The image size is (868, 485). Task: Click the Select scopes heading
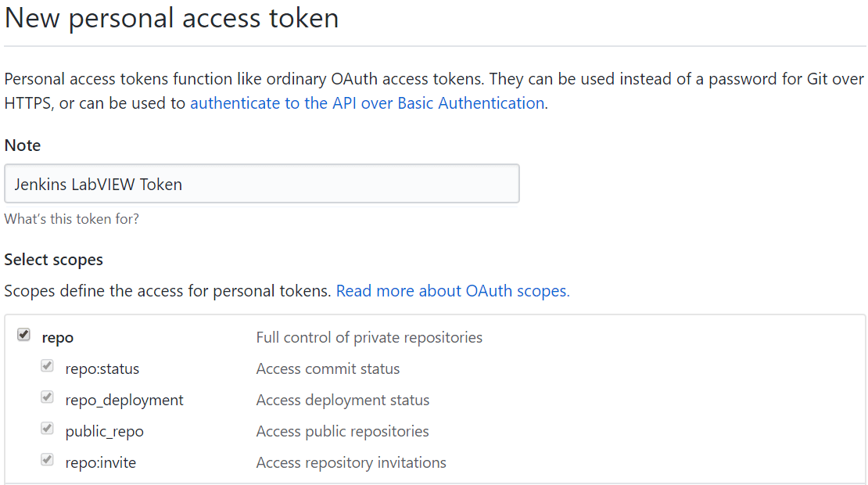pos(54,259)
